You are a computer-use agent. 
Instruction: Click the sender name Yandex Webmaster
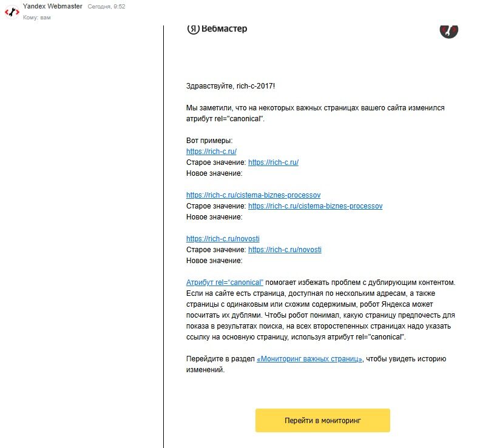(53, 6)
